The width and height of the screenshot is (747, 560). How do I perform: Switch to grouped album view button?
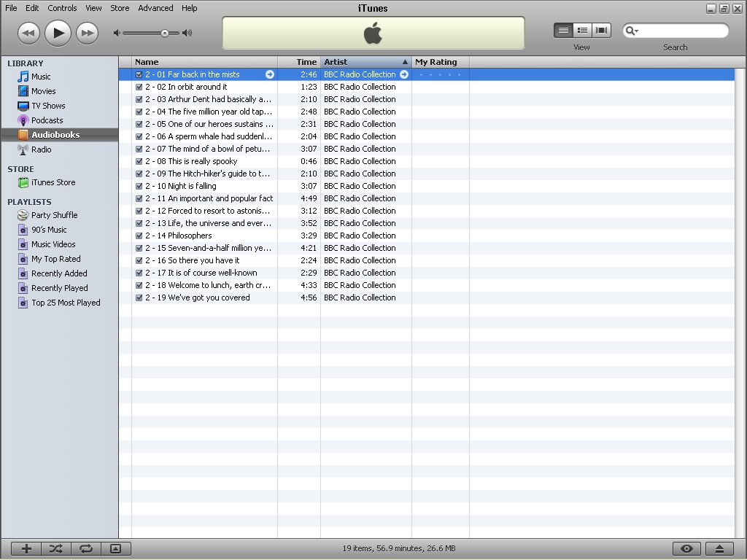point(582,31)
